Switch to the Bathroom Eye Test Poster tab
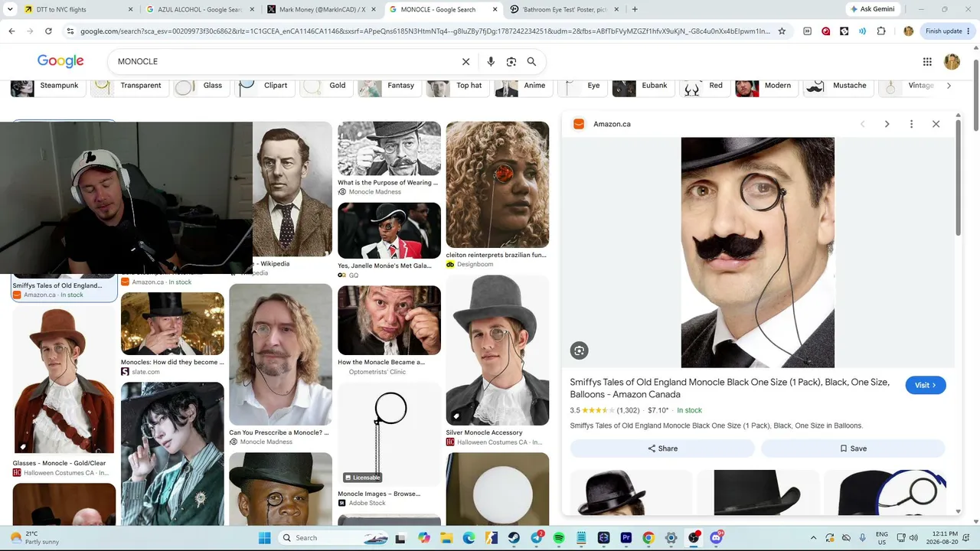Screen dimensions: 980x551 pyautogui.click(x=565, y=10)
